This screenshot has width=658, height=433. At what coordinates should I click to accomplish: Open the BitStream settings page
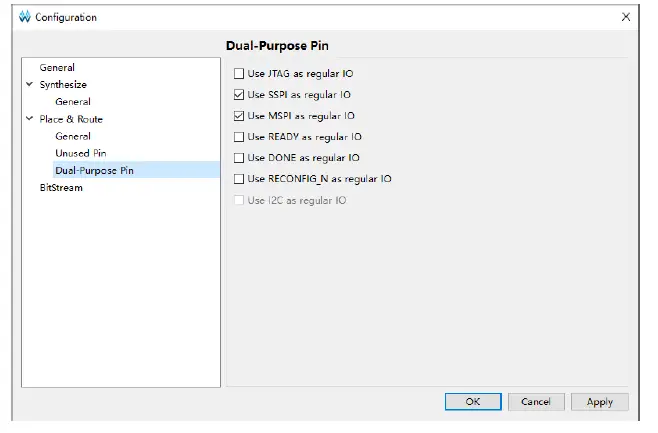61,188
